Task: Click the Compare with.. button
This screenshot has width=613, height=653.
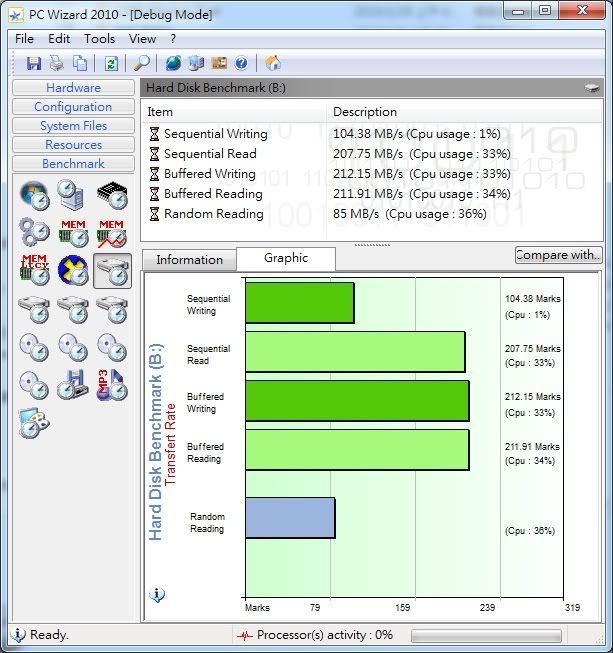Action: point(558,254)
